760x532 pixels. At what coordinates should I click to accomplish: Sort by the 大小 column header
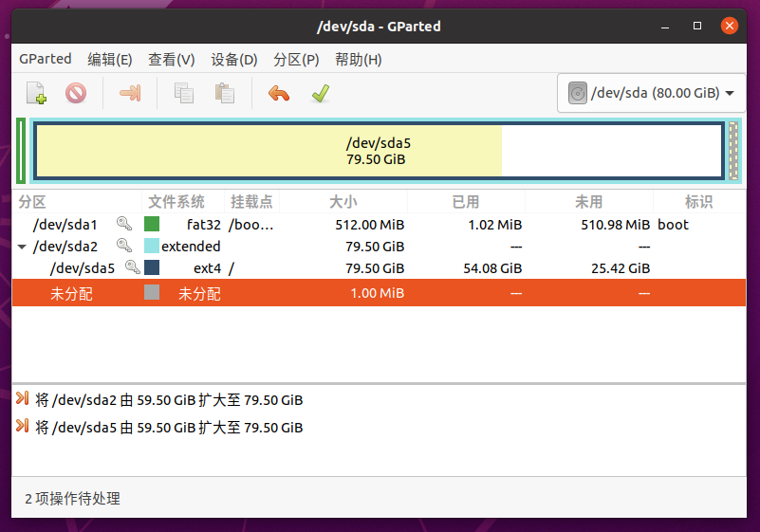[x=343, y=202]
